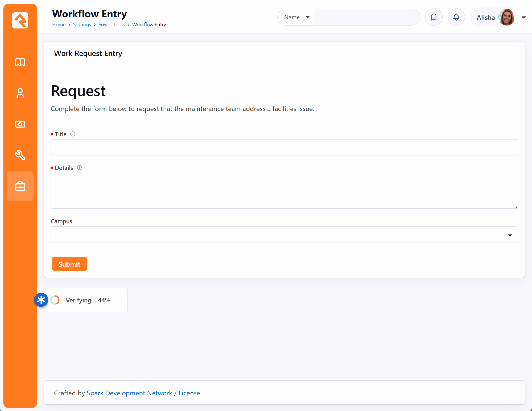Click the Rock logo icon in sidebar
This screenshot has height=411, width=532.
point(20,20)
